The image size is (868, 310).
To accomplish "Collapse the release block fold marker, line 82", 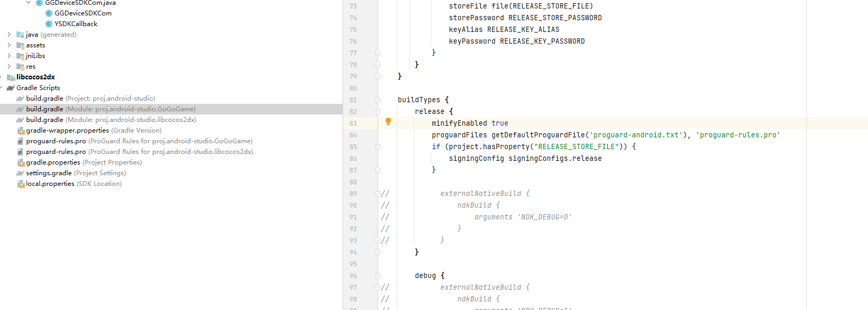I will click(378, 111).
